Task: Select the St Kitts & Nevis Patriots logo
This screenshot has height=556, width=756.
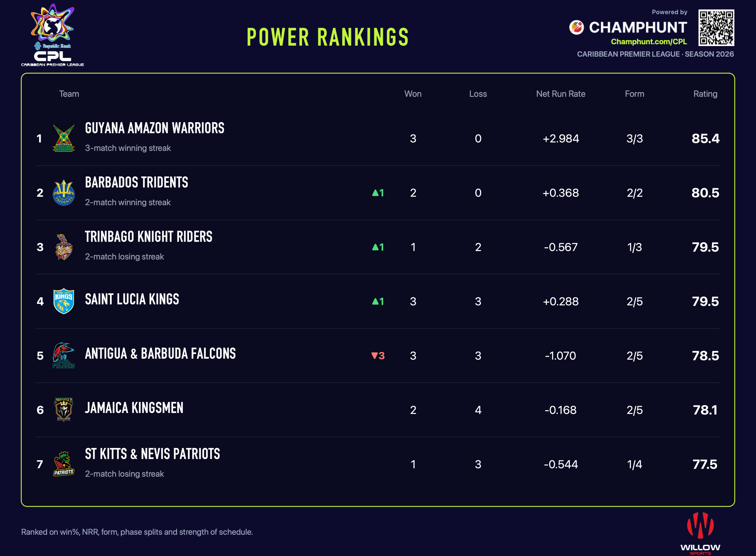Action: pos(64,464)
